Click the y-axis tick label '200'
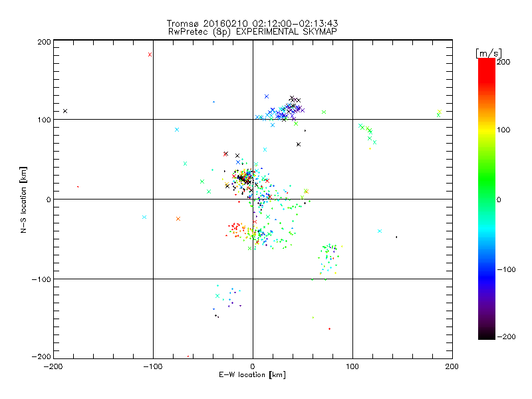This screenshot has height=399, width=532. pyautogui.click(x=44, y=42)
